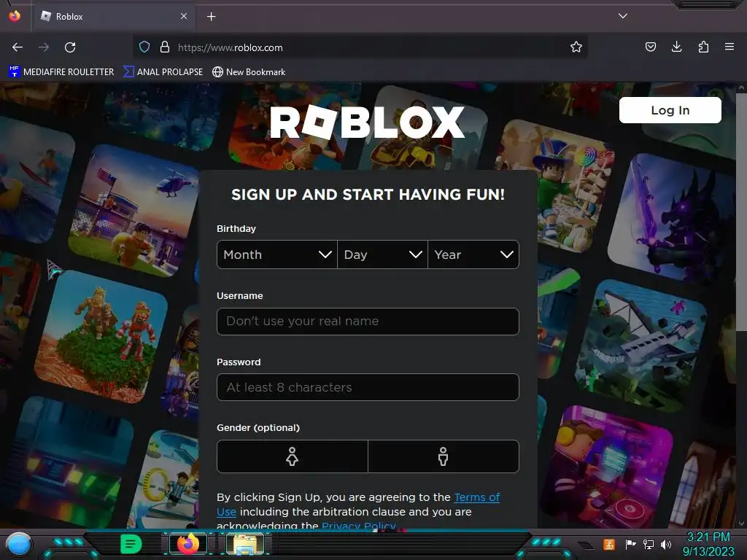Open the birthday Year dropdown
Screen dimensions: 747x560
[473, 254]
